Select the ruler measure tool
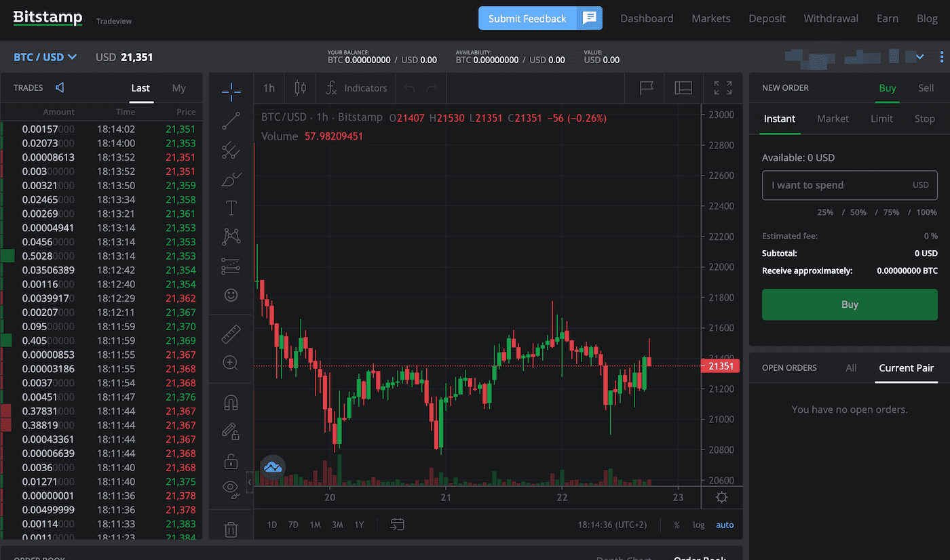The image size is (950, 560). click(231, 334)
